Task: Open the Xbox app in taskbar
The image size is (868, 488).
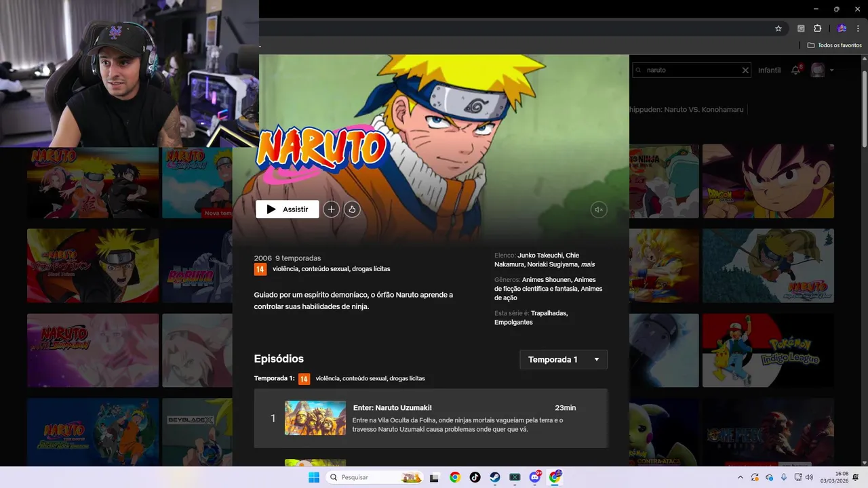Action: [515, 477]
